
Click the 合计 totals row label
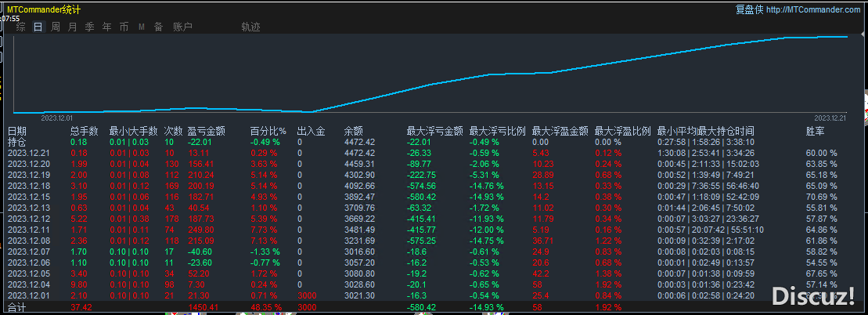pos(17,307)
